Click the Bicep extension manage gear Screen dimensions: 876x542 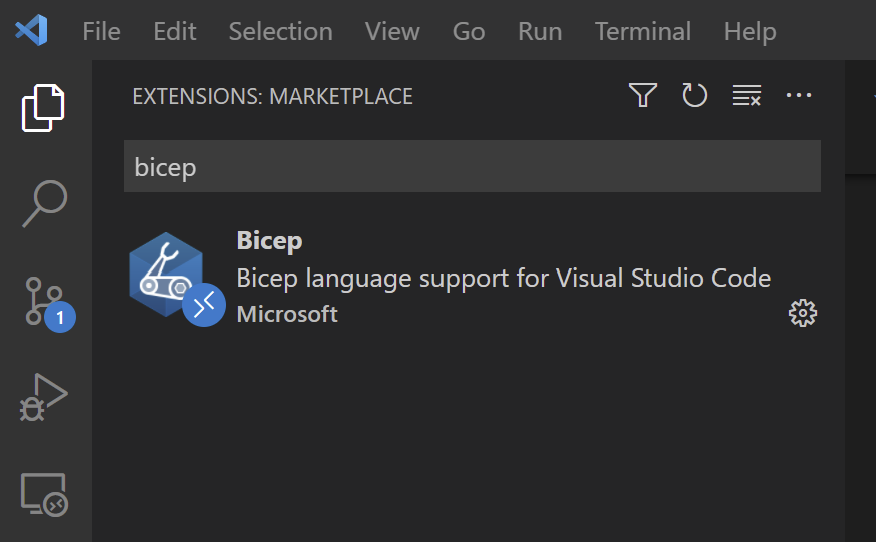(803, 314)
